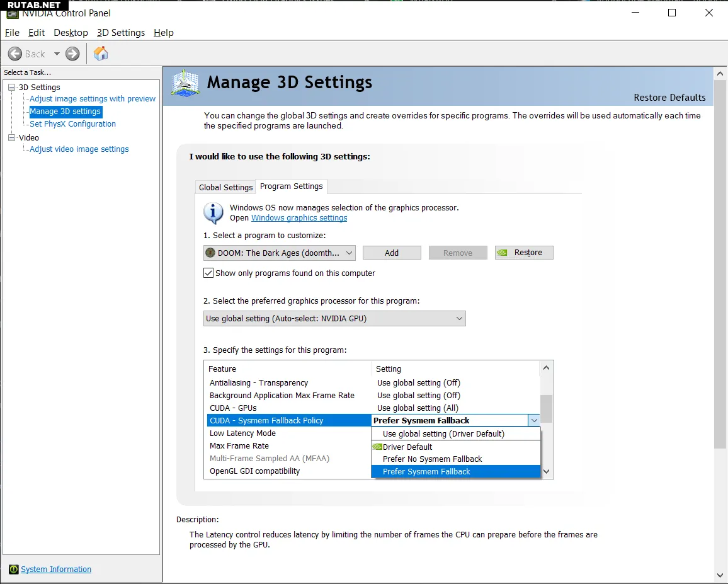The height and width of the screenshot is (584, 728).
Task: Select Prefer No Sysmem Fallback option
Action: point(432,459)
